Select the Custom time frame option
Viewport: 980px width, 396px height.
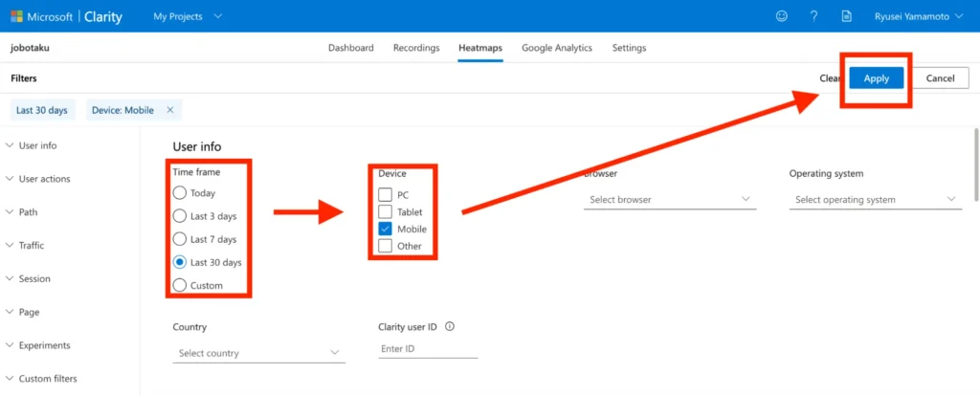(x=179, y=285)
